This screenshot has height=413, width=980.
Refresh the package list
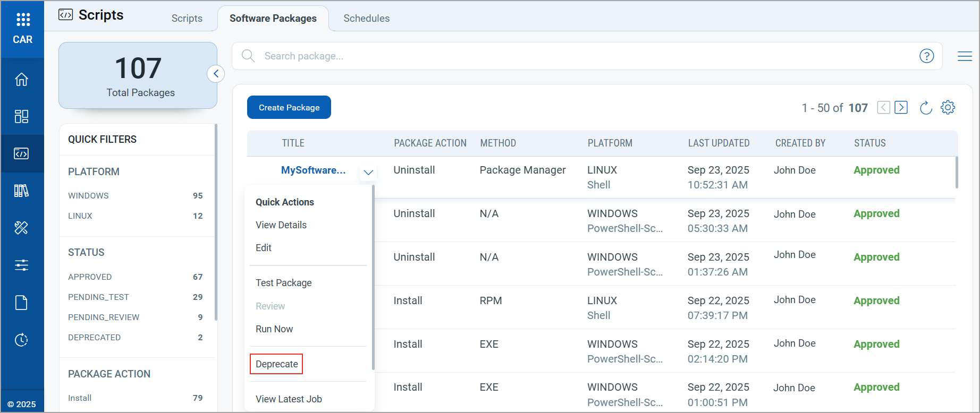(x=925, y=108)
